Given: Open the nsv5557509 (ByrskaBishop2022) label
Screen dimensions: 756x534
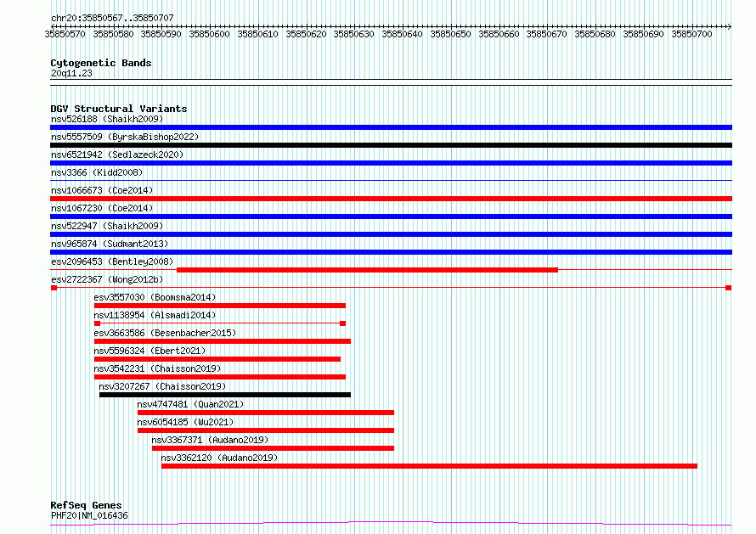Looking at the screenshot, I should tap(125, 137).
